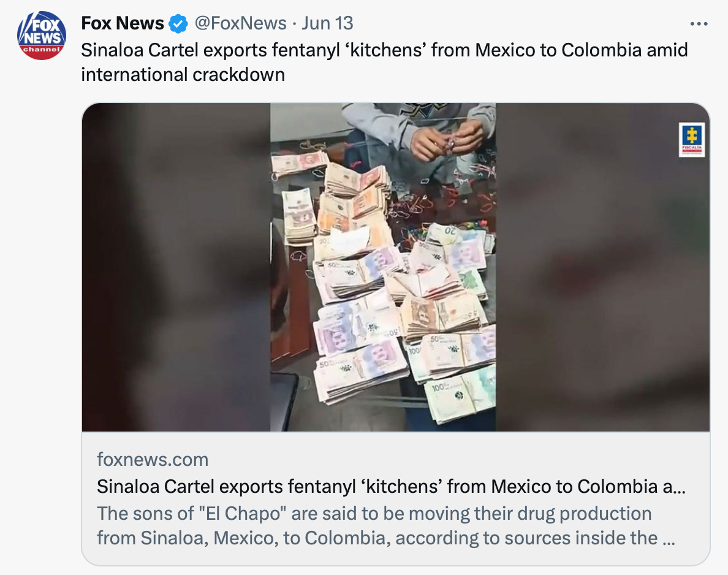Open the Fox News display name link

tap(123, 23)
